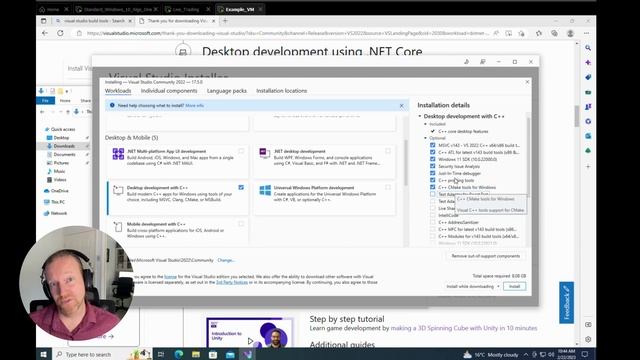Check the IntelliCode option
Viewport: 640px width, 360px height.
coord(433,215)
